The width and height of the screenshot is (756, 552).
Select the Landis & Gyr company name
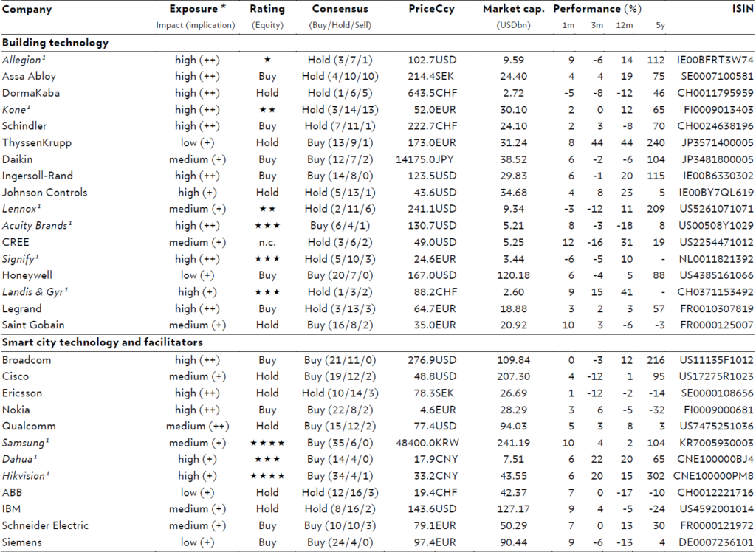pyautogui.click(x=35, y=292)
